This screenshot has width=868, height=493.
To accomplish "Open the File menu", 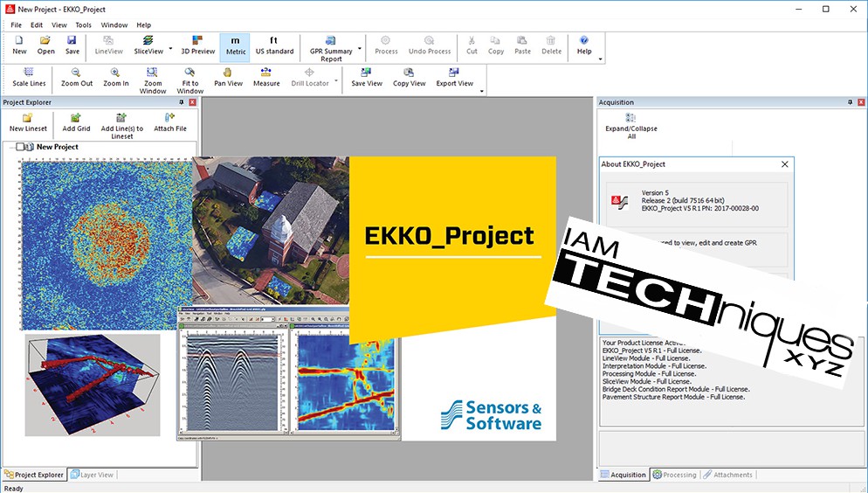I will (16, 25).
